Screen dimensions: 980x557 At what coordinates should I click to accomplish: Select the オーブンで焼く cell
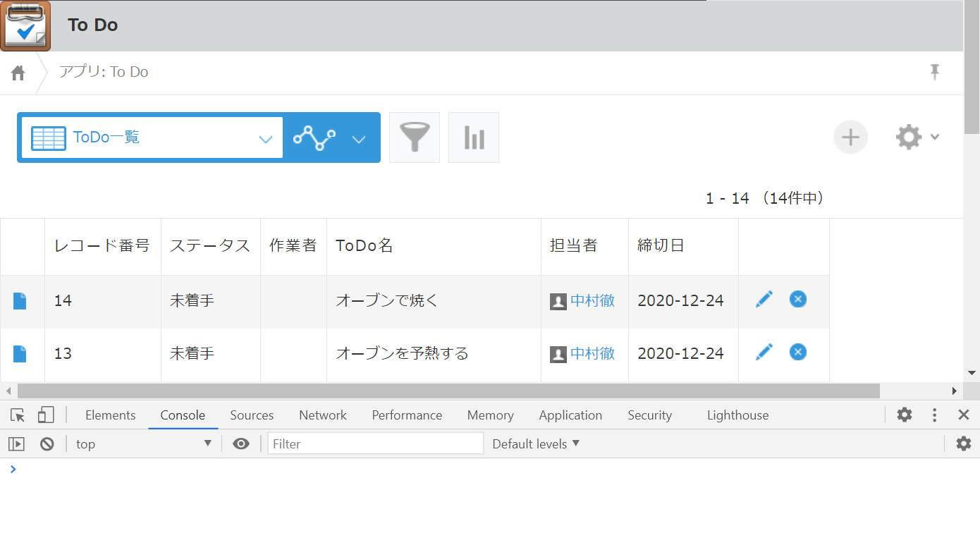pos(434,302)
